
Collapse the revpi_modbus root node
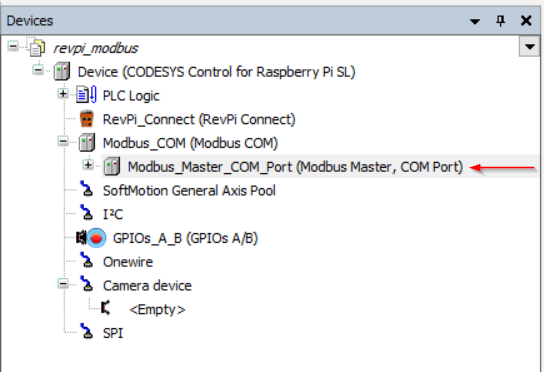click(13, 46)
